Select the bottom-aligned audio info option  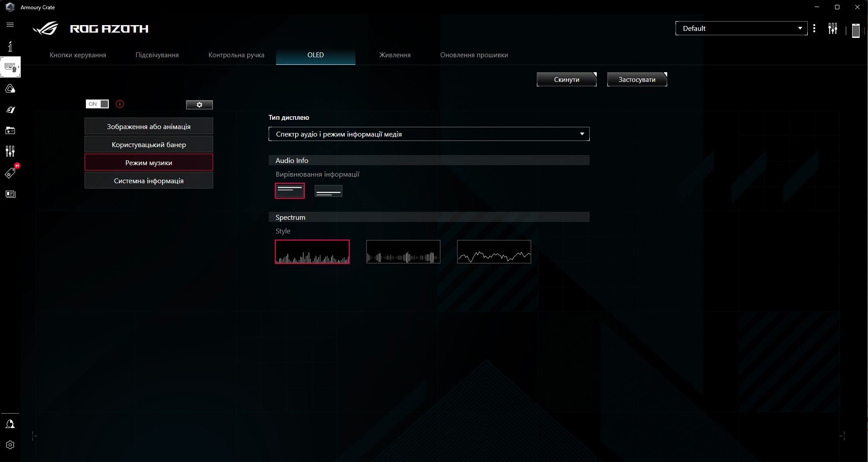tap(328, 191)
